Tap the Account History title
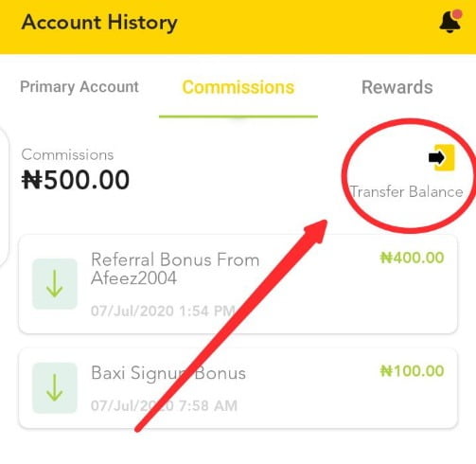 [x=99, y=23]
